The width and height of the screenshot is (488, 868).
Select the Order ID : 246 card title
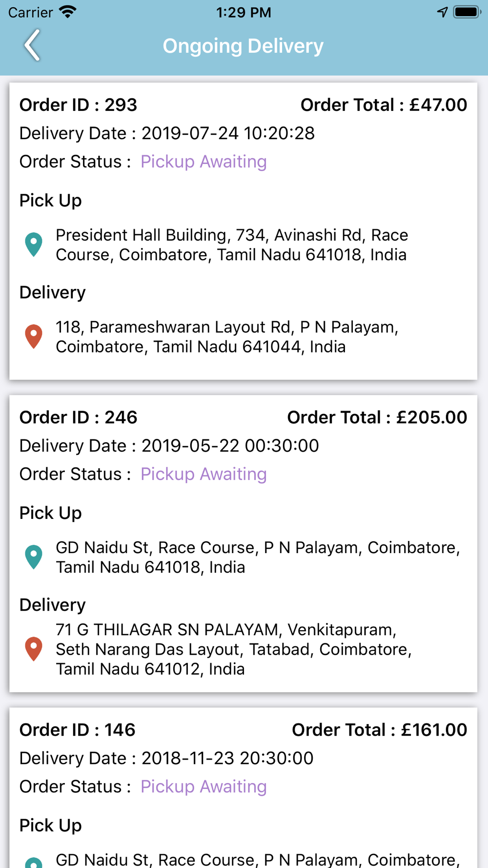78,417
